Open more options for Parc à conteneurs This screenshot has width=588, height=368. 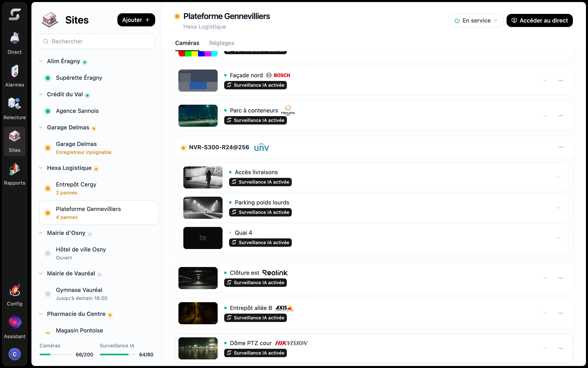[561, 116]
